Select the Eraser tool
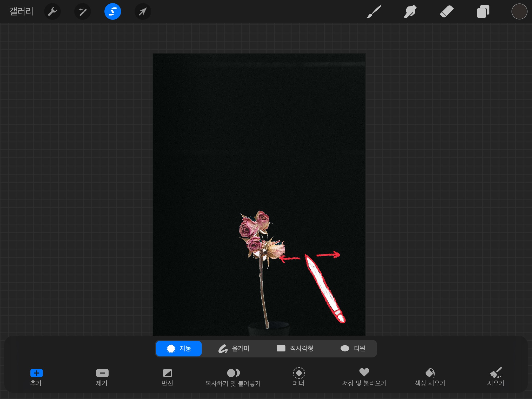532x399 pixels. 447,12
